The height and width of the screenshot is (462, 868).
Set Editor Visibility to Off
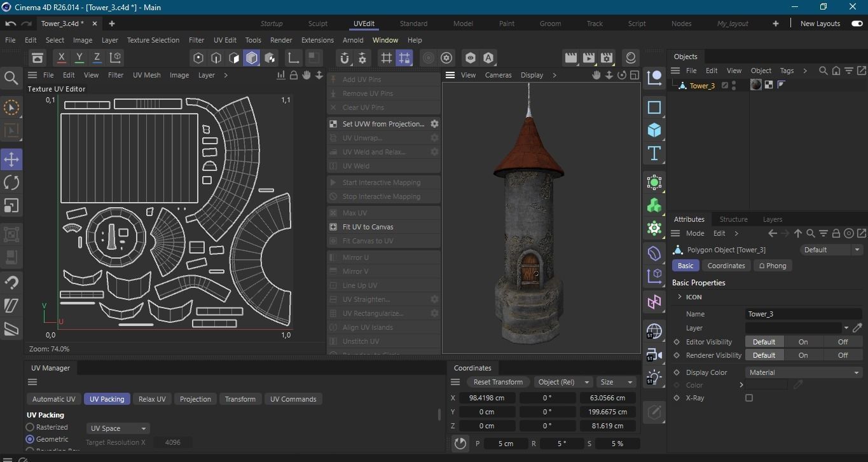tap(843, 342)
